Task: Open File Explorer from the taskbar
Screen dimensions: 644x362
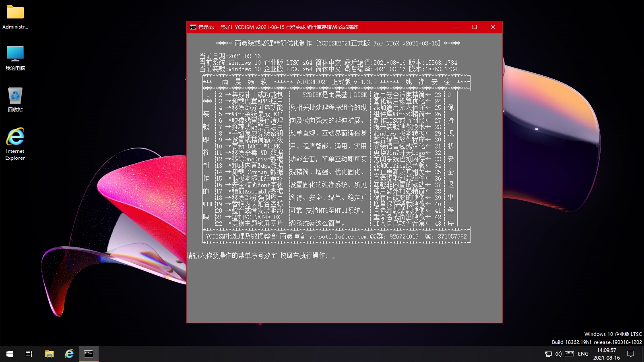Action: click(49, 354)
